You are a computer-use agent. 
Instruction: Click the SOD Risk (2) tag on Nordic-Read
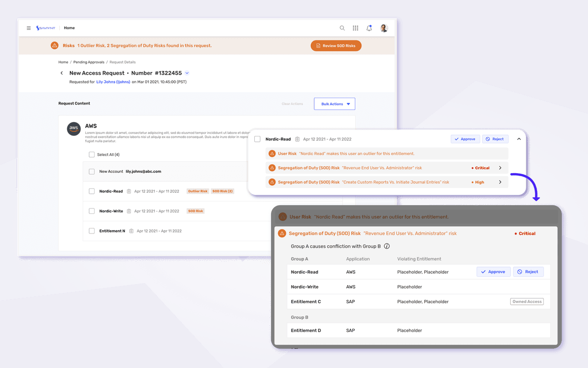pos(222,191)
